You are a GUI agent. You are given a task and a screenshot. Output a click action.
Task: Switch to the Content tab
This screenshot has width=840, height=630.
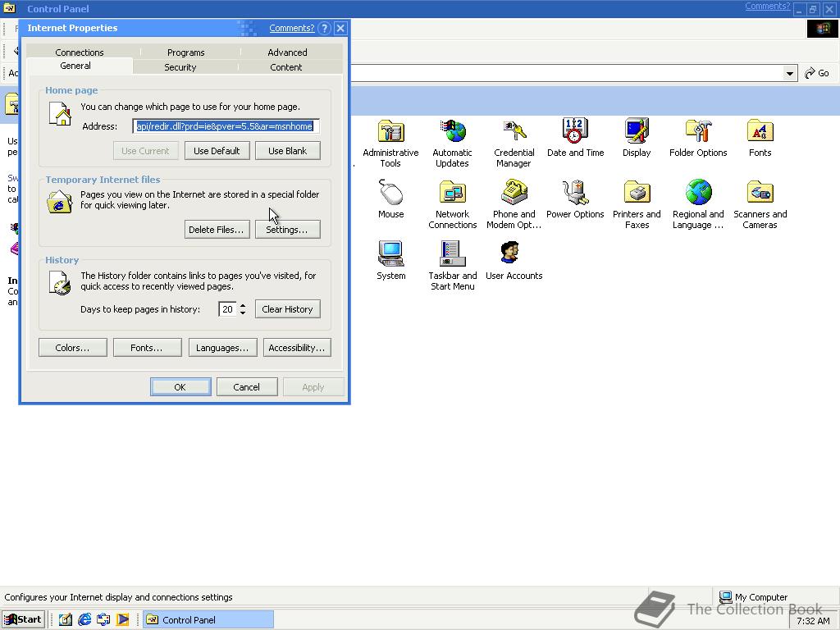tap(286, 67)
